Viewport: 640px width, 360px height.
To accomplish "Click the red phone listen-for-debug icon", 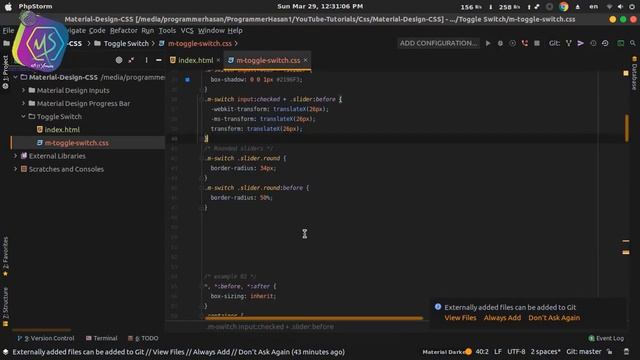I will tap(524, 43).
